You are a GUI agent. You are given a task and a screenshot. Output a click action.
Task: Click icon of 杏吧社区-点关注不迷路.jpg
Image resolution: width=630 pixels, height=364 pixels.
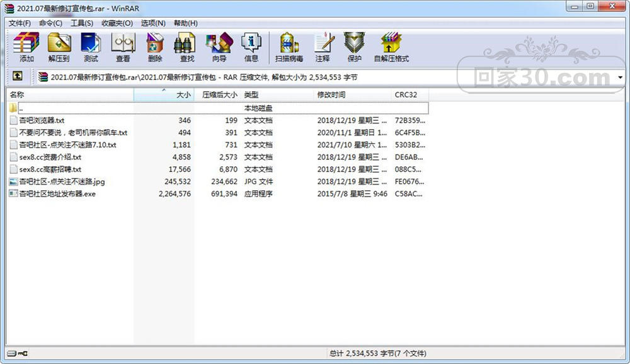point(13,181)
